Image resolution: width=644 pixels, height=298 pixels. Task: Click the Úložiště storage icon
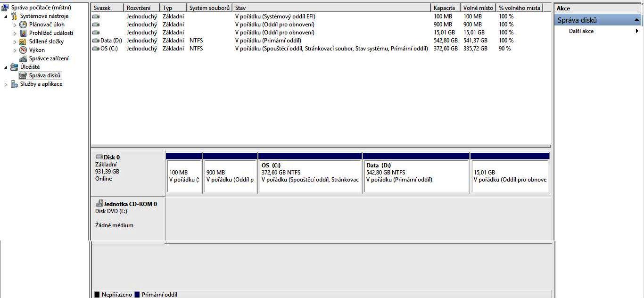coord(14,67)
